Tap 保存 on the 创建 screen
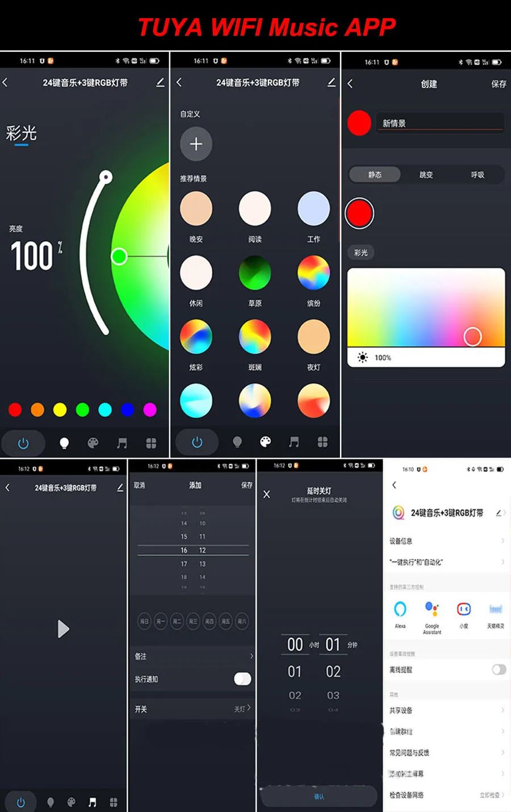Image resolution: width=511 pixels, height=812 pixels. 499,83
